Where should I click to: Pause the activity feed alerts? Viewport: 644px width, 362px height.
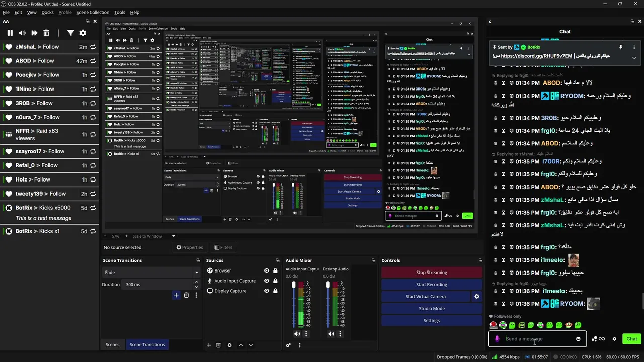pos(10,33)
